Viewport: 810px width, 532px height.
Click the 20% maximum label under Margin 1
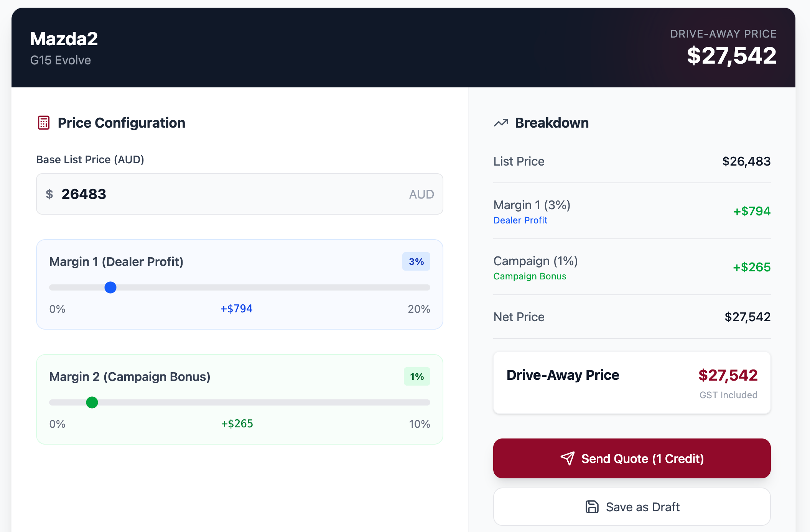coord(419,309)
